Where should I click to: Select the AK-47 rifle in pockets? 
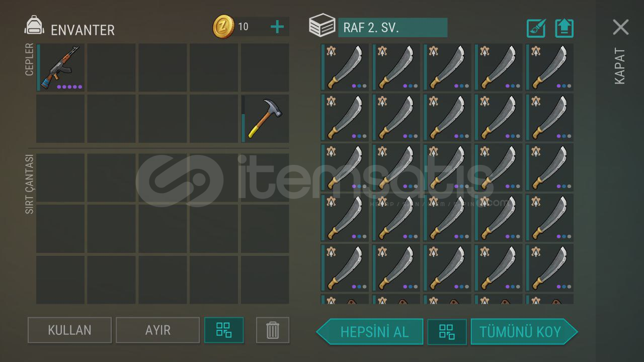point(61,67)
